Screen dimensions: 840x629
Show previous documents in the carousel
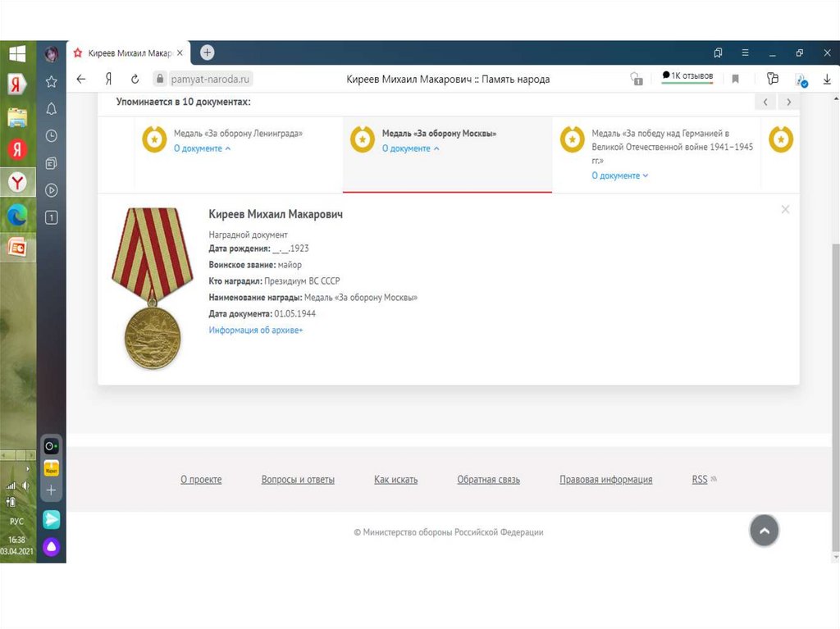pyautogui.click(x=765, y=102)
